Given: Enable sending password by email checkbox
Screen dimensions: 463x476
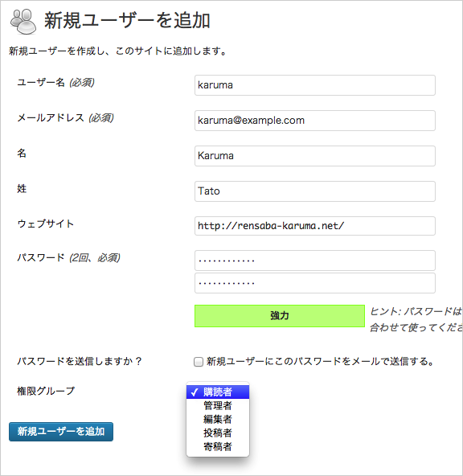Looking at the screenshot, I should click(199, 362).
